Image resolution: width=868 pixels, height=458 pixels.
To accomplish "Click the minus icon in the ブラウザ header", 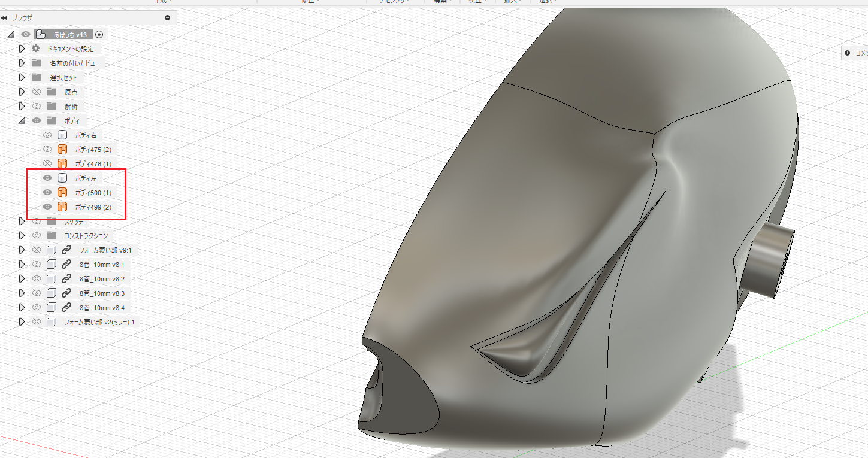I will pyautogui.click(x=167, y=18).
